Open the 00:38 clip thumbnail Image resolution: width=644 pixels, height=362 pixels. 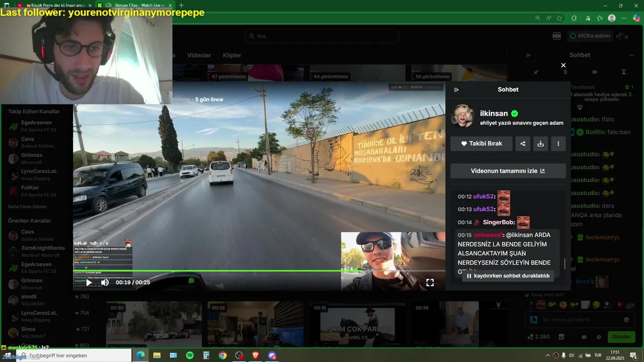coord(459,324)
